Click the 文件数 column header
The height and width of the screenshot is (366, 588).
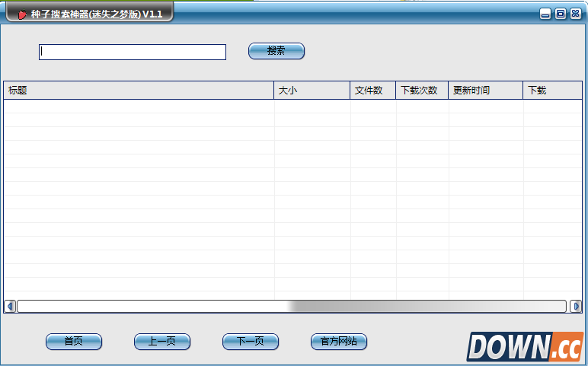372,91
